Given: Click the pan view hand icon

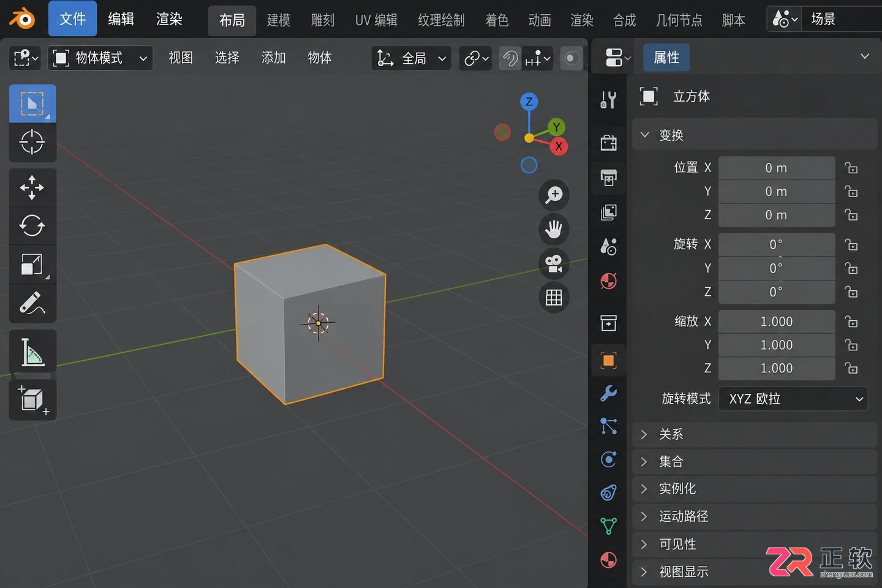Looking at the screenshot, I should point(554,229).
